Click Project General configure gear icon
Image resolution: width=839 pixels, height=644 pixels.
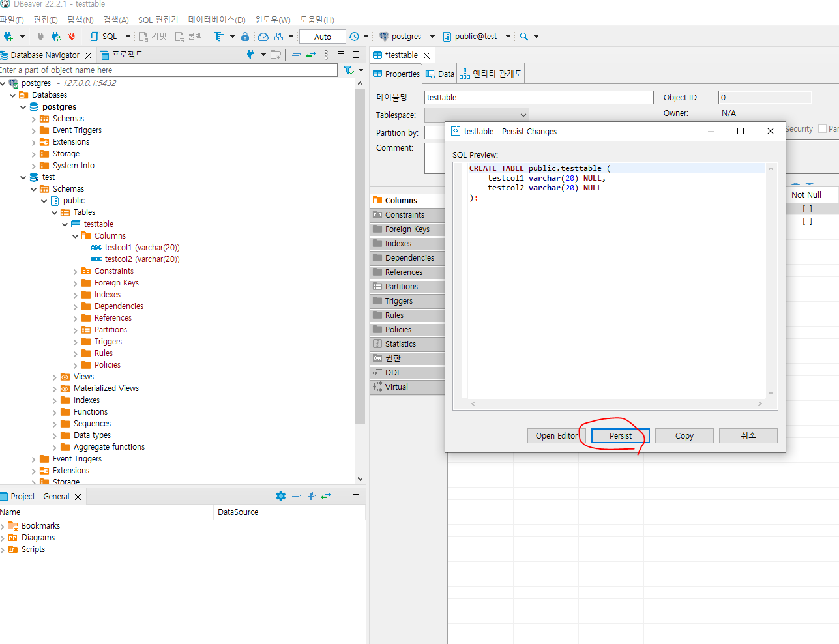point(281,496)
